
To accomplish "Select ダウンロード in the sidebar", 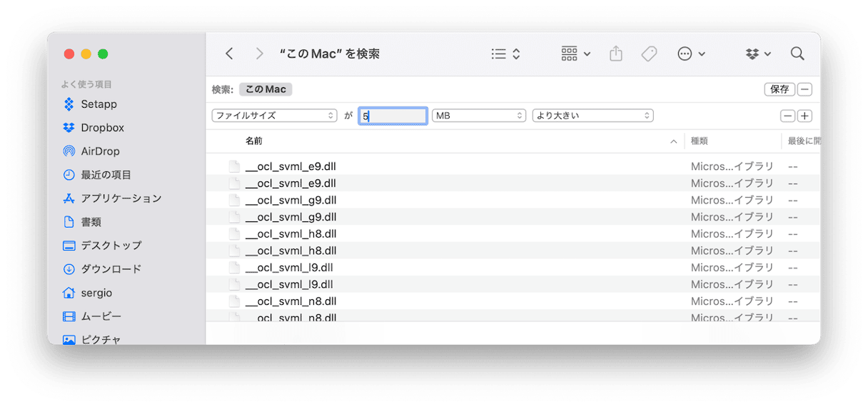I will click(111, 269).
